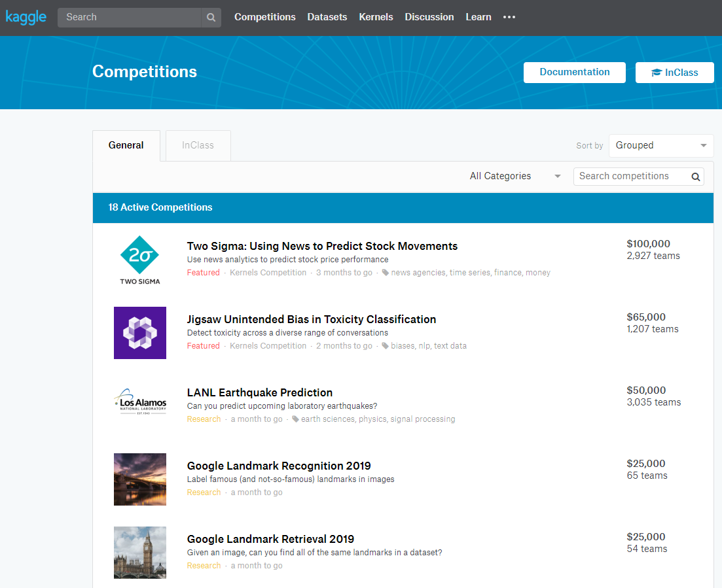Open the Jigsaw purple logo thumbnail

point(140,333)
